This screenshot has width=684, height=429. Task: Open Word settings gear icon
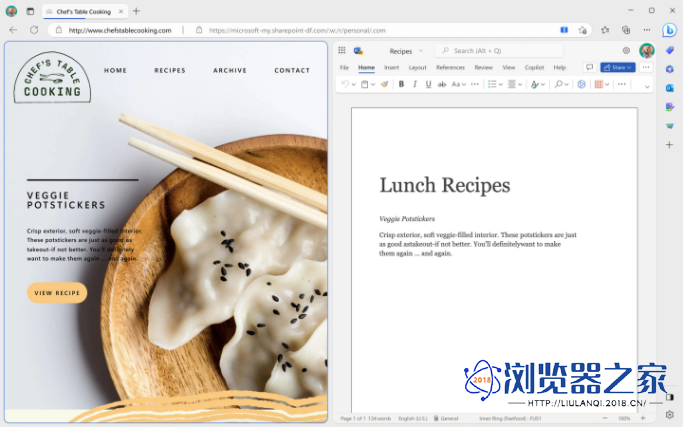coord(626,51)
